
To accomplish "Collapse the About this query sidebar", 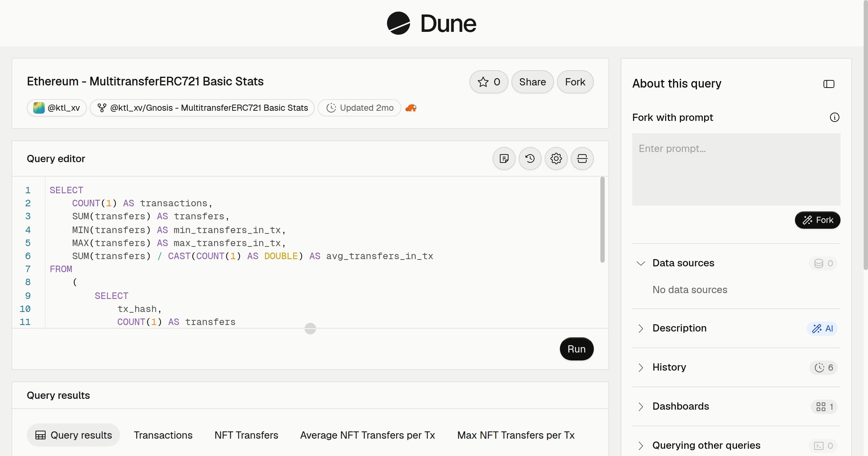I will [829, 84].
